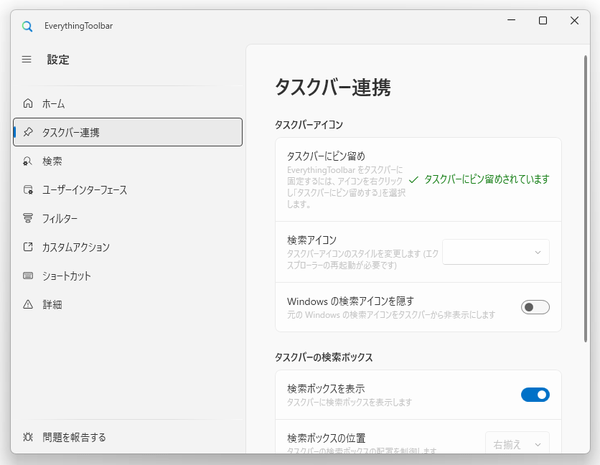
Task: Open the 詳細 settings page
Action: pos(128,305)
